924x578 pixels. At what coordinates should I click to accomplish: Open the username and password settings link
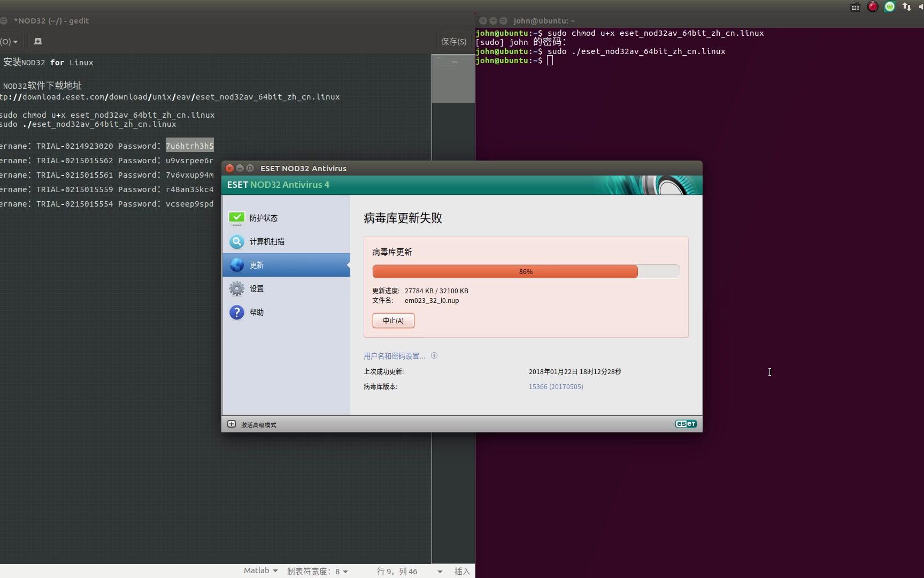[394, 356]
